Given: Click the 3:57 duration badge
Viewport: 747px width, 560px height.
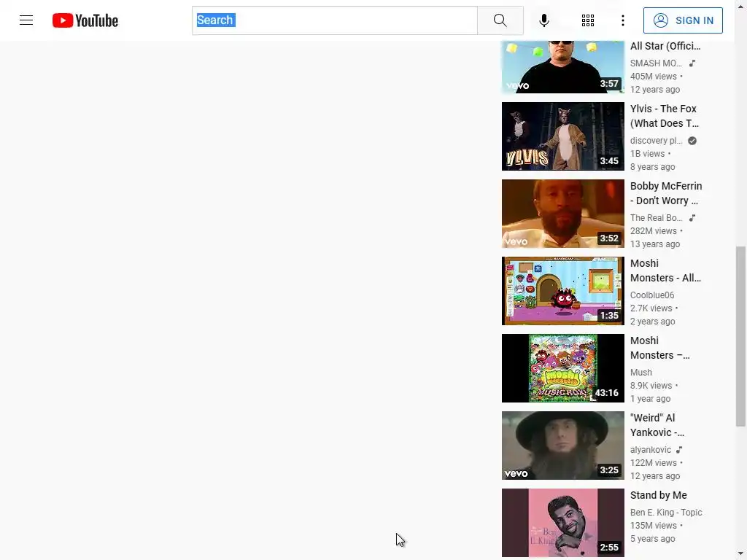Looking at the screenshot, I should coord(609,84).
